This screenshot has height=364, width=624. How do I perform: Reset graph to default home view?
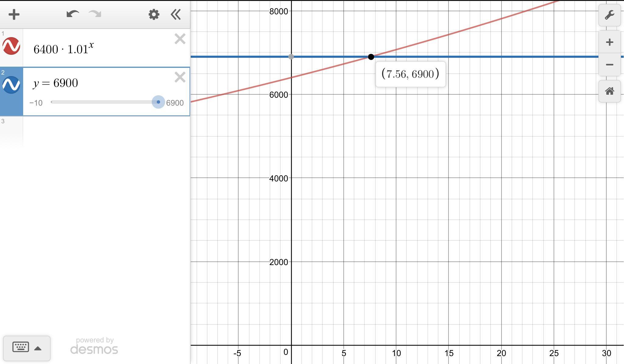tap(609, 91)
